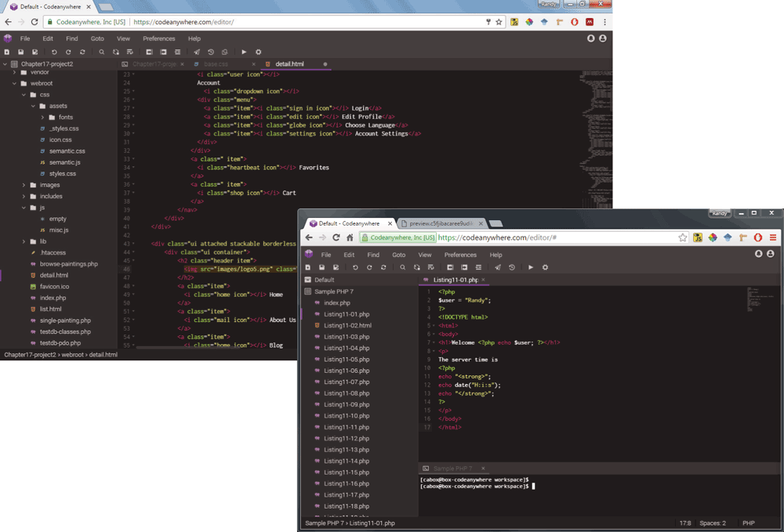Screen dimensions: 784x532
Task: Switch to the base.css tab
Action: click(x=216, y=63)
